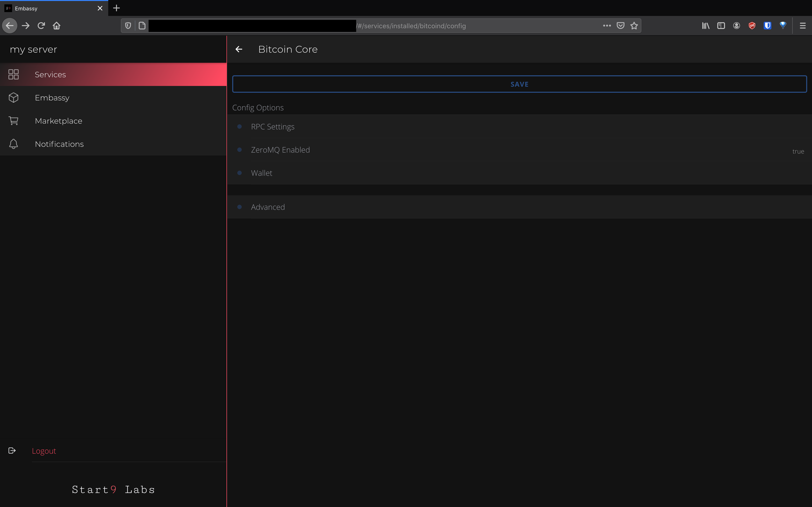Click the Services grid icon in sidebar
Image resolution: width=812 pixels, height=507 pixels.
(14, 74)
